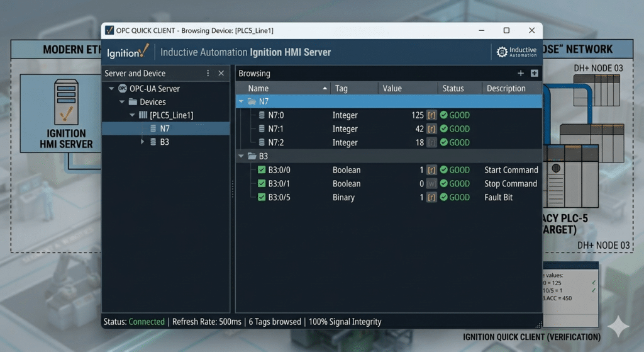Image resolution: width=644 pixels, height=352 pixels.
Task: Click the dimmed [r] badge on N7:2
Action: pos(431,142)
